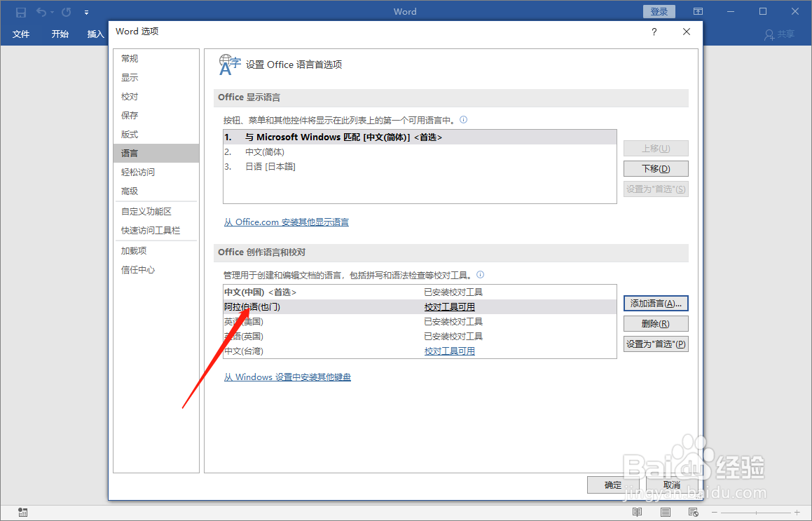Click the zoom in plus button

pyautogui.click(x=797, y=513)
